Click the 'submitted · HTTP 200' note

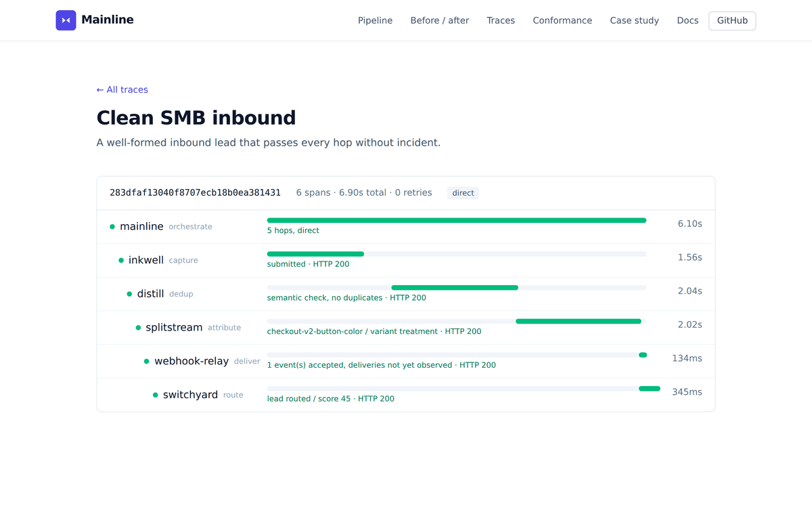click(x=309, y=264)
